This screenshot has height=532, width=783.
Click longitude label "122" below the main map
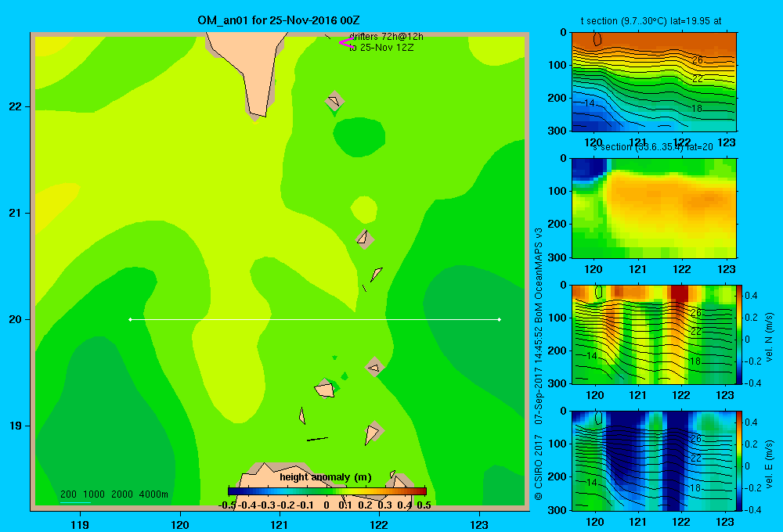[x=379, y=524]
